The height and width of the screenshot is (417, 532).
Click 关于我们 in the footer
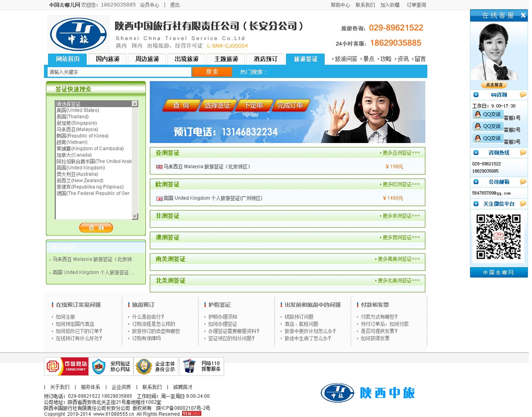(60, 387)
